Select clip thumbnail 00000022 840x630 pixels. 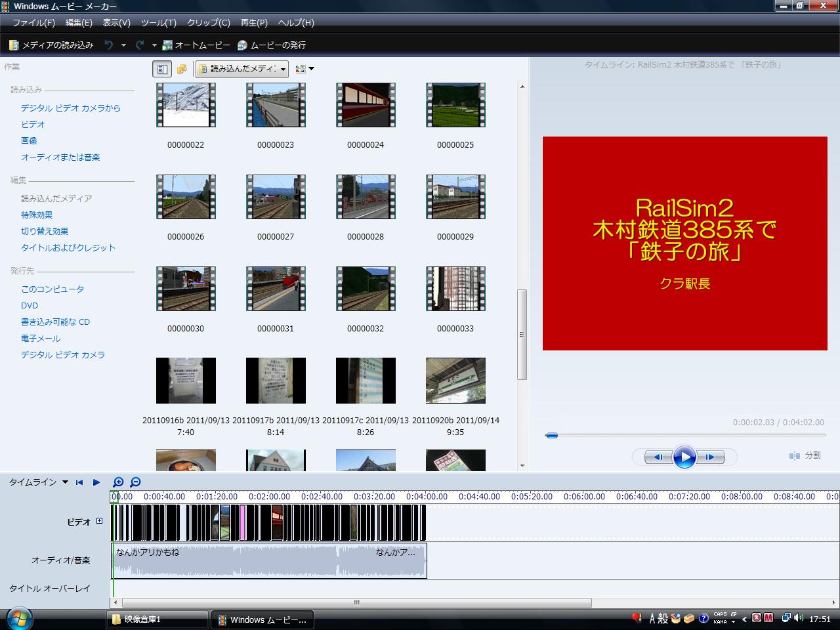click(x=186, y=105)
